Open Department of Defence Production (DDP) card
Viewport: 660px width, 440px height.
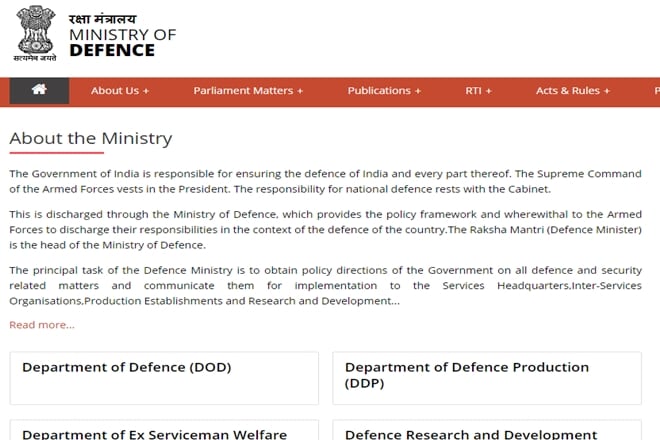[x=487, y=378]
